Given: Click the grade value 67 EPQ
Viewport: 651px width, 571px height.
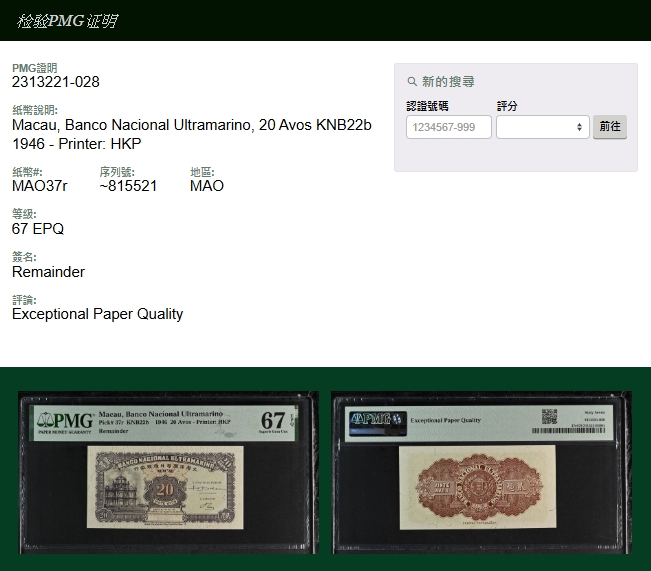Looking at the screenshot, I should pyautogui.click(x=38, y=229).
